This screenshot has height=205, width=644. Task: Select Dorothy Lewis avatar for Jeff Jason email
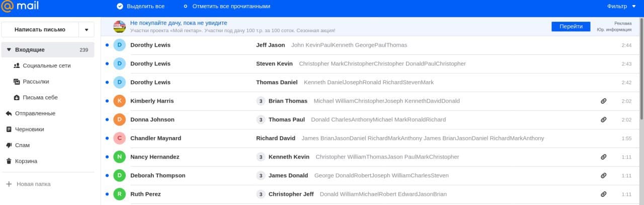[x=119, y=45]
